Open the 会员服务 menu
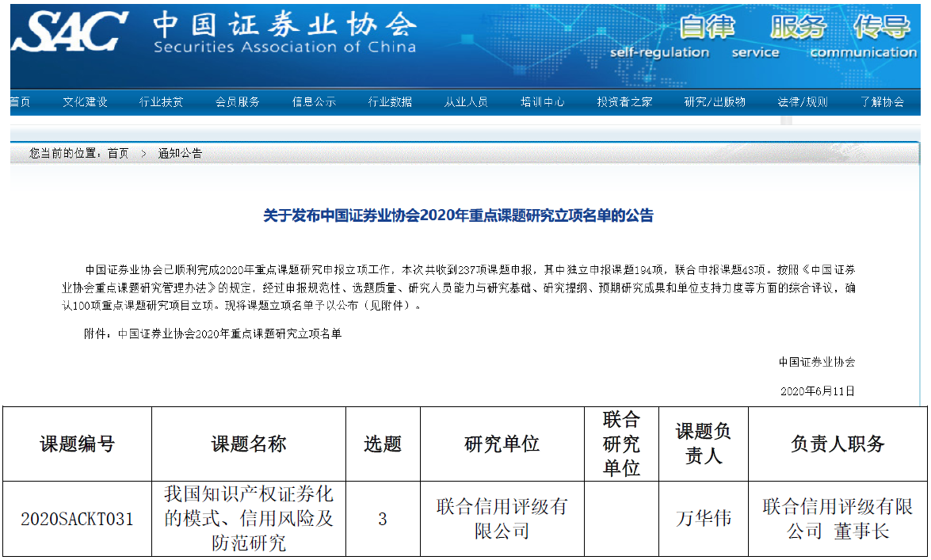The height and width of the screenshot is (560, 931). (x=238, y=102)
